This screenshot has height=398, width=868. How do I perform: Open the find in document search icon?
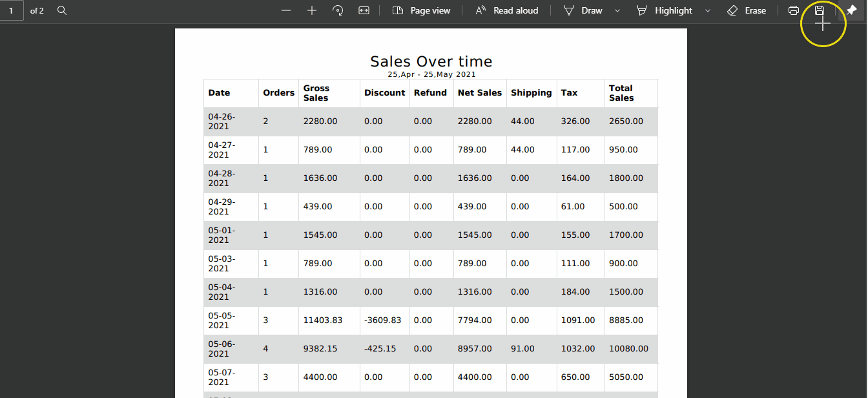[x=62, y=10]
